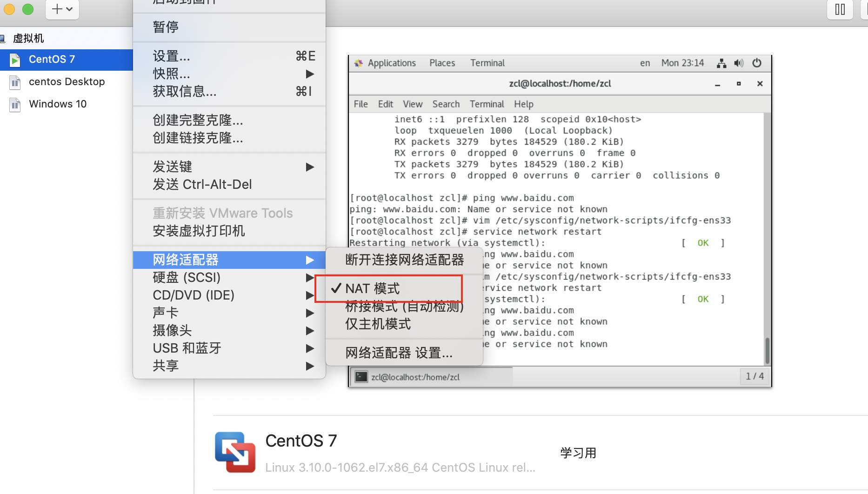
Task: Expand the CD/DVD (IDE) submenu
Action: tap(229, 295)
